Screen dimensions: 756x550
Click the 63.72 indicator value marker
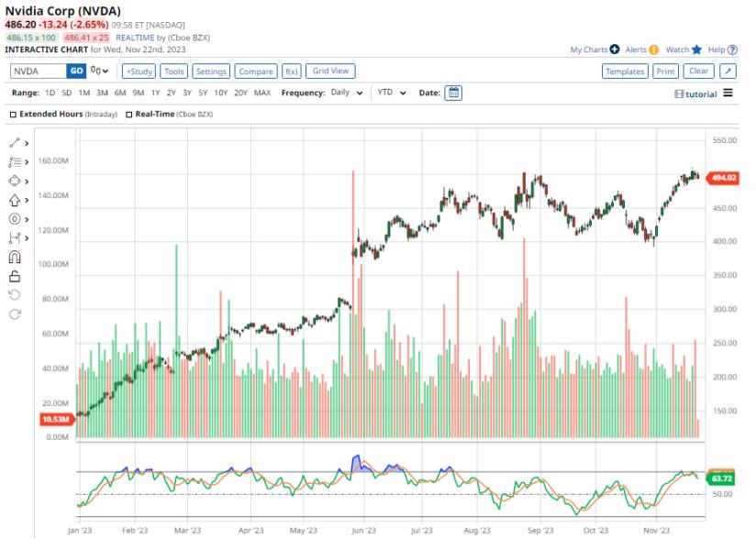[720, 478]
